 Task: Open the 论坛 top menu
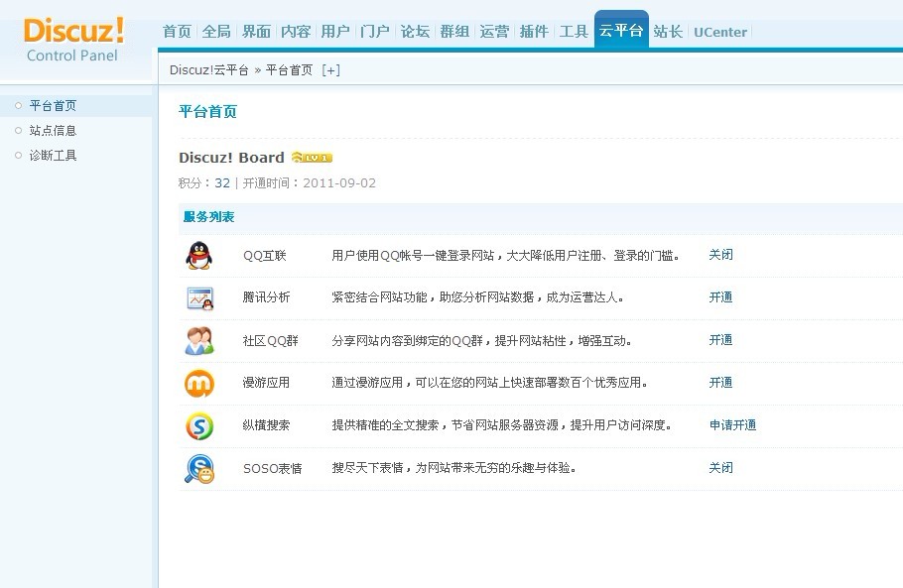click(x=415, y=31)
